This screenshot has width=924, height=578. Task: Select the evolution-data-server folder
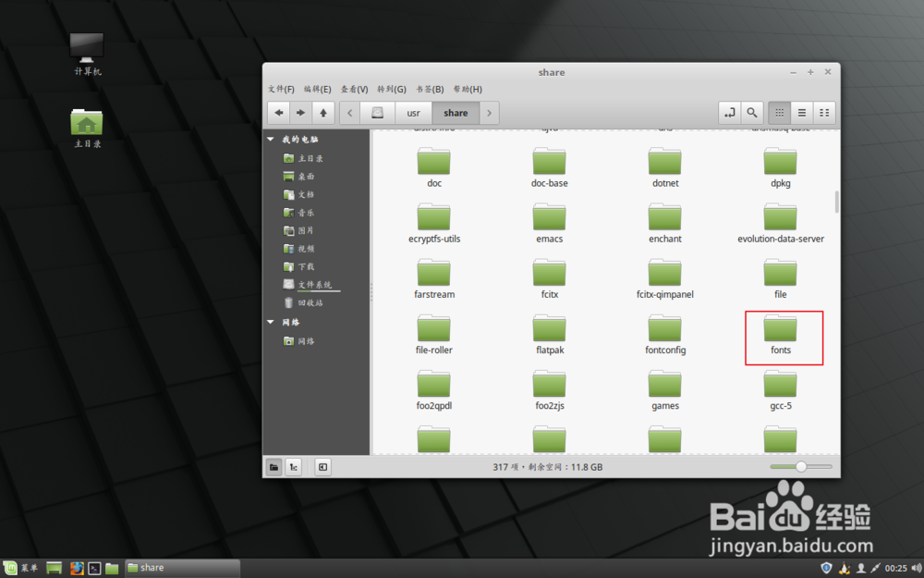780,223
